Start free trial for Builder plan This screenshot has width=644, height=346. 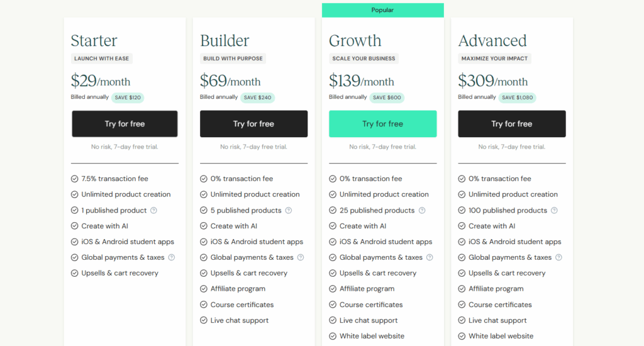(253, 124)
